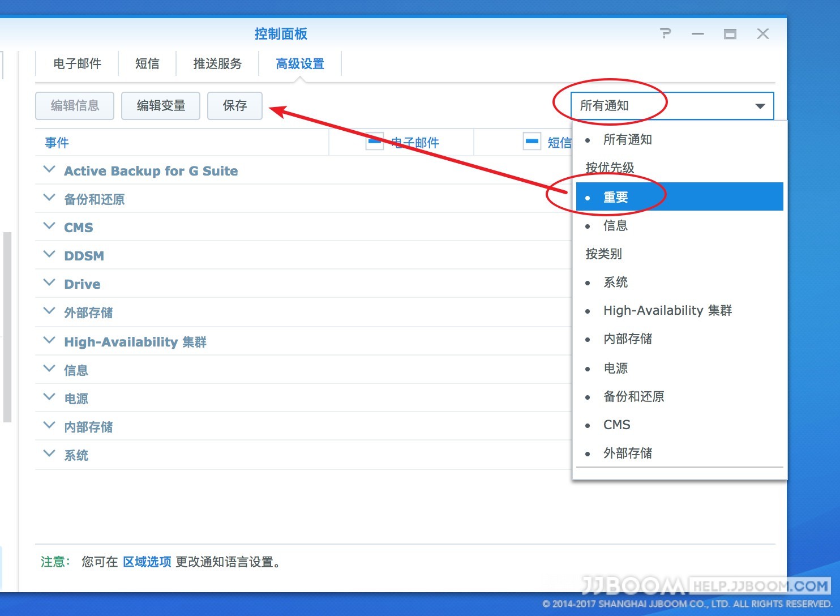
Task: Select High-Availability 集群 in dropdown list
Action: (x=679, y=310)
